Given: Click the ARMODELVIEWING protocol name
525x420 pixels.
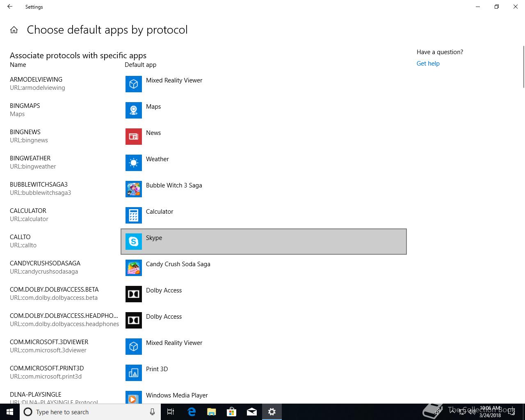Looking at the screenshot, I should click(36, 80).
